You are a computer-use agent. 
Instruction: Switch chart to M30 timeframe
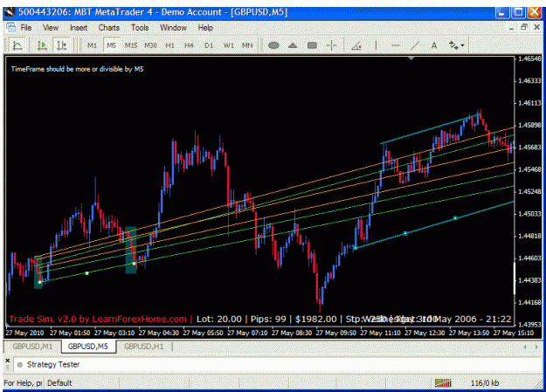click(x=150, y=45)
